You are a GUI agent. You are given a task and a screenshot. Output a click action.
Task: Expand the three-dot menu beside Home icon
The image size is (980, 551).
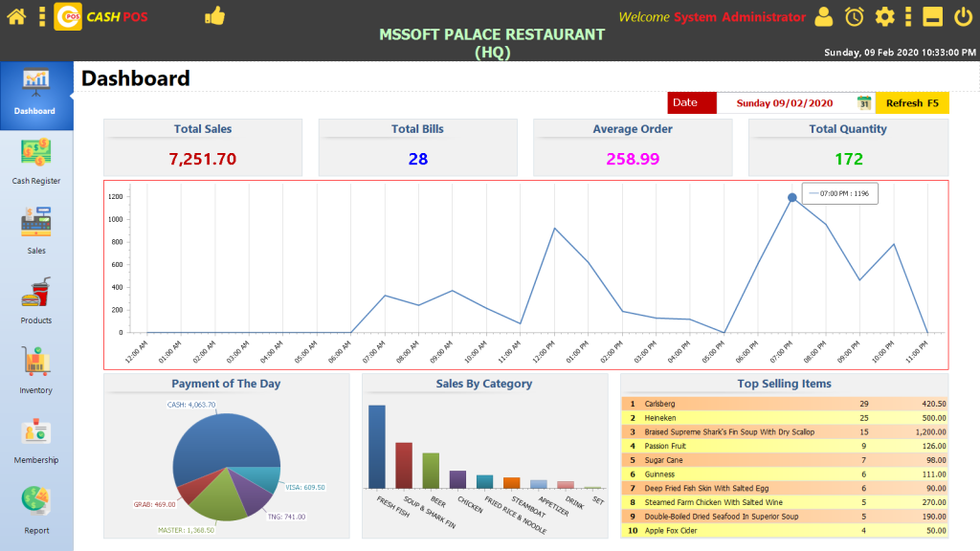pyautogui.click(x=42, y=16)
